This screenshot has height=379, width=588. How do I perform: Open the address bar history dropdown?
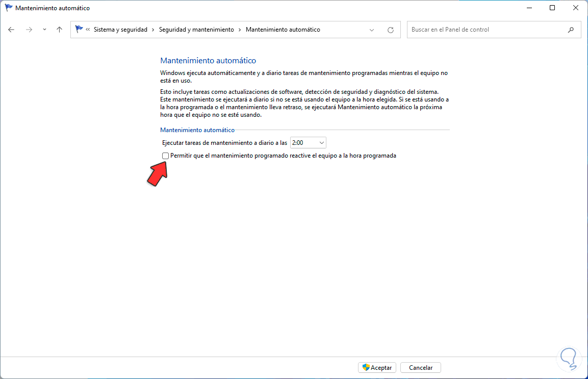pos(372,30)
